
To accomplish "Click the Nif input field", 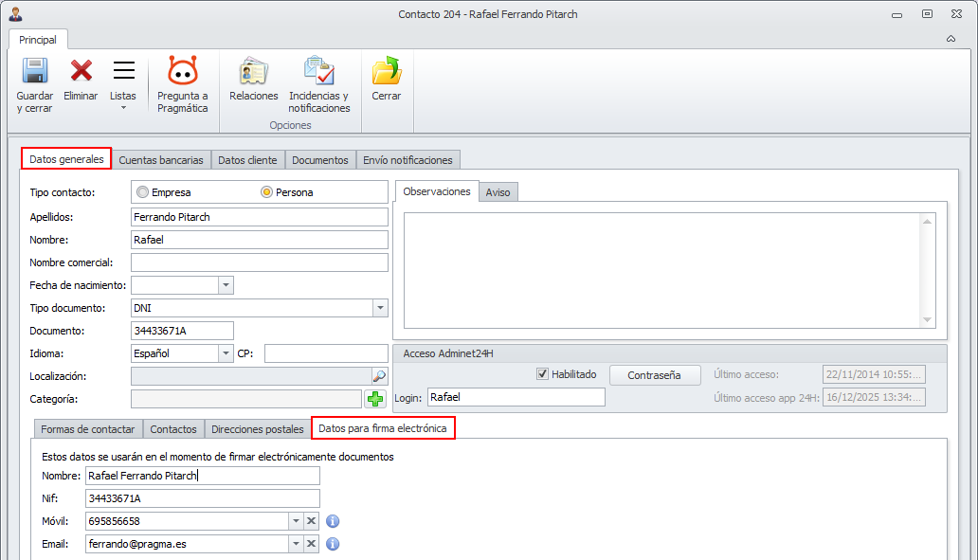I will click(203, 498).
